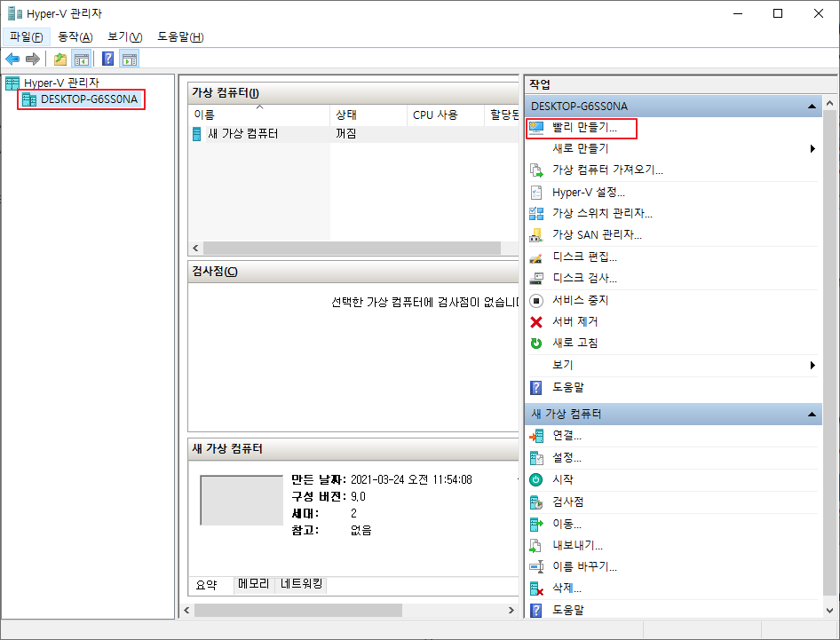840x640 pixels.
Task: Expand the 보기 submenu arrow in actions
Action: (x=812, y=365)
